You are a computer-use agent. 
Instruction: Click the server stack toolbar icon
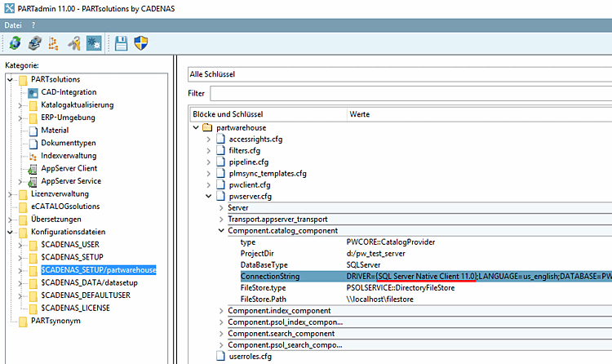[x=34, y=43]
